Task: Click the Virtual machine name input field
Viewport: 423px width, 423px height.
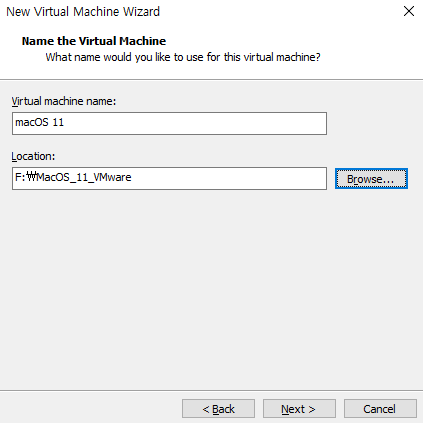Action: (x=169, y=123)
